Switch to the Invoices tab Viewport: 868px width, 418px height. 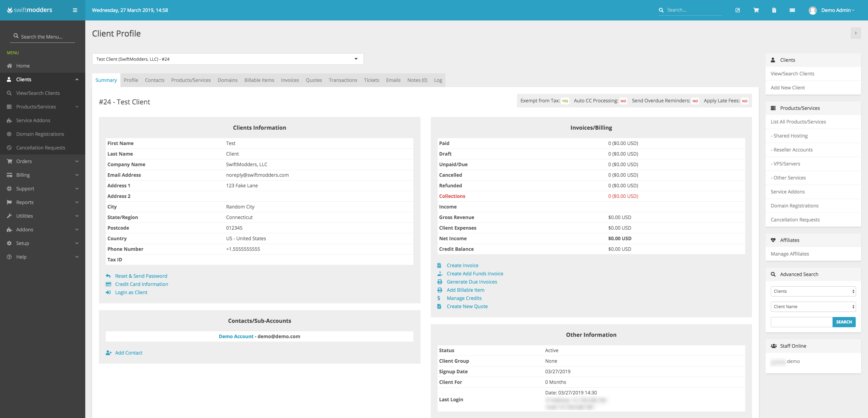point(290,80)
